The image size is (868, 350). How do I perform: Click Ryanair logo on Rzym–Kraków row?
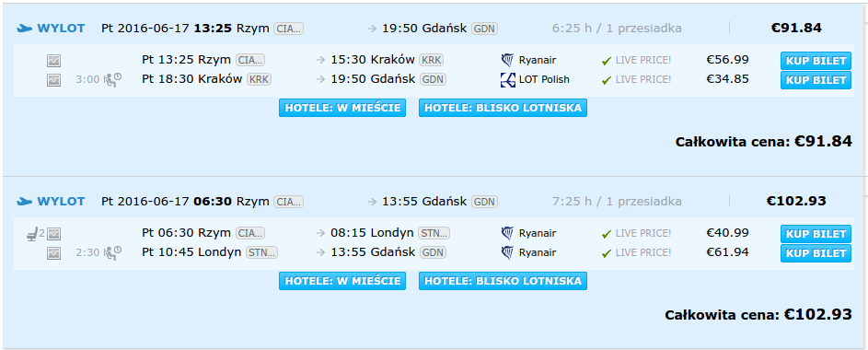coord(507,61)
